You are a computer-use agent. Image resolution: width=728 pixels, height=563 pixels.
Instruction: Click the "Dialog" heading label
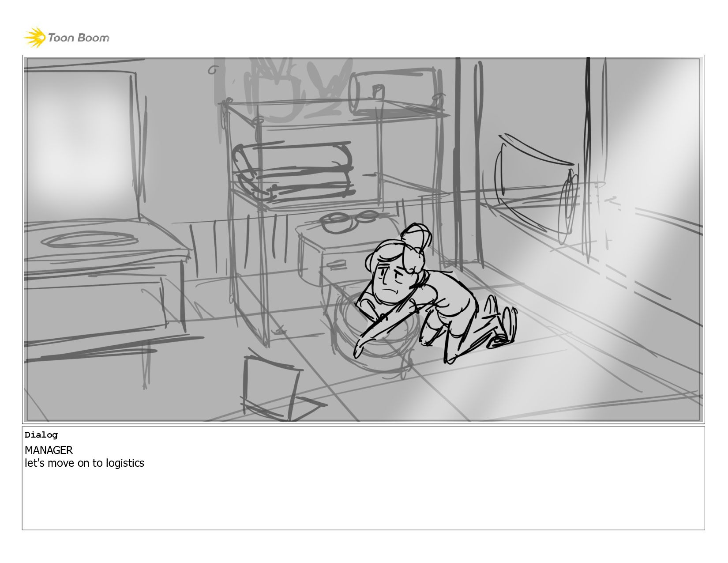(x=41, y=435)
